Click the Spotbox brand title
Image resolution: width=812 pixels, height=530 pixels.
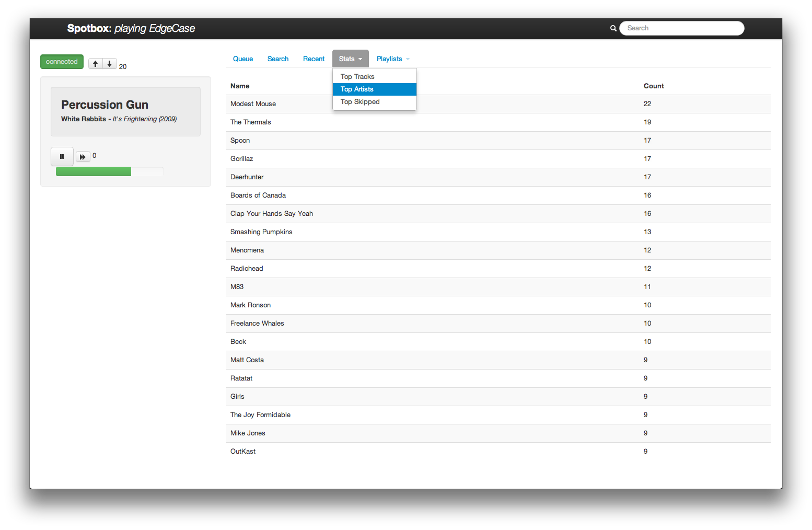point(131,28)
